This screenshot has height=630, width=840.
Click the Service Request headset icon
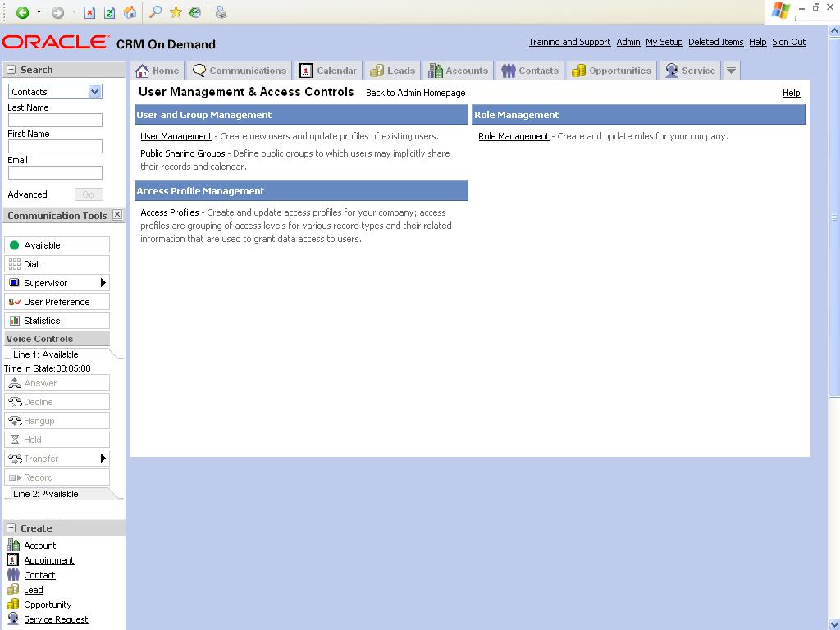(13, 619)
